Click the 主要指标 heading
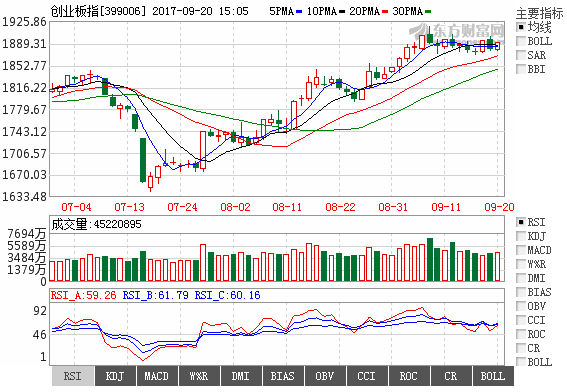This screenshot has width=567, height=392. point(540,13)
